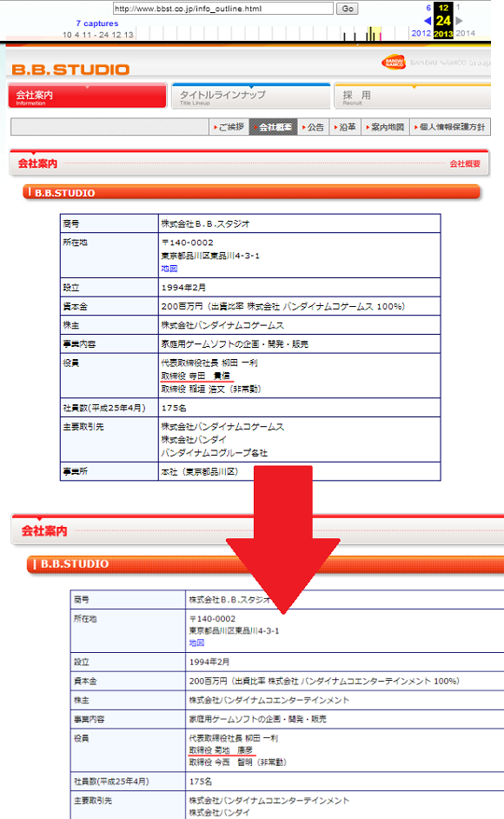This screenshot has width=504, height=819.
Task: Click the capture timeline sparkline
Action: coord(272,34)
